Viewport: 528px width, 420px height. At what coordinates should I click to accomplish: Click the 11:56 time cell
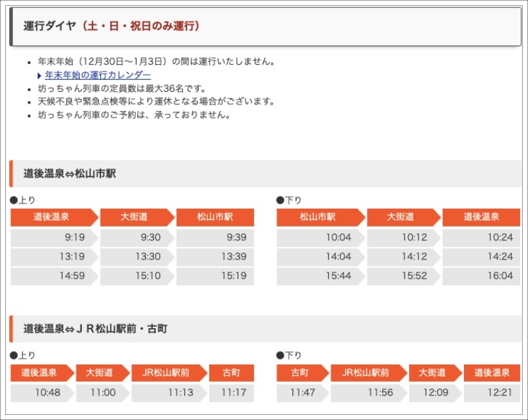click(369, 393)
